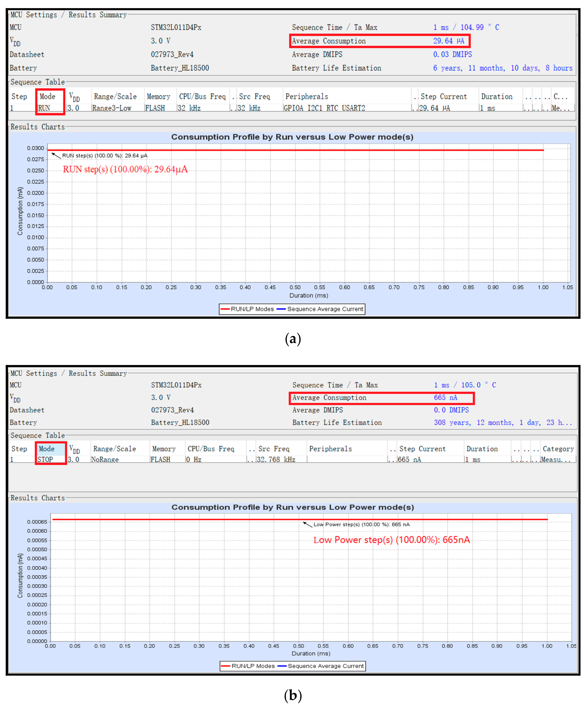Click blue Sequence Average Current legend in bottom chart
The width and height of the screenshot is (588, 710).
coord(321,666)
